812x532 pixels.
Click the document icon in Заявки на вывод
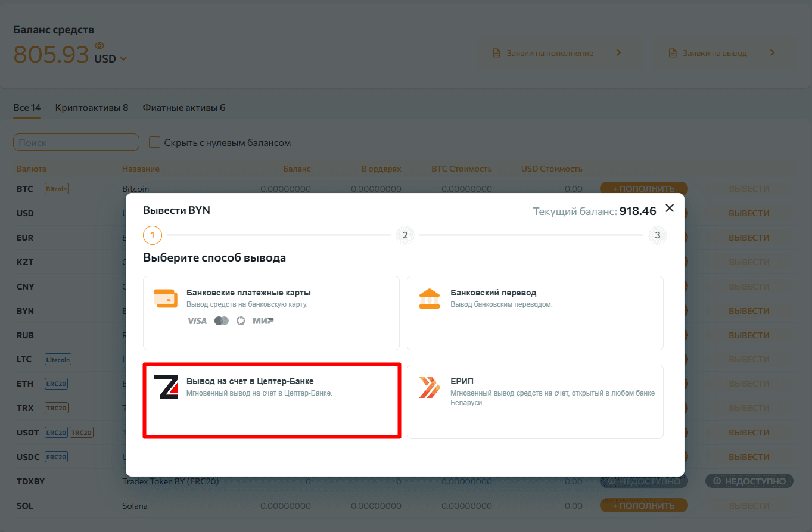click(673, 53)
